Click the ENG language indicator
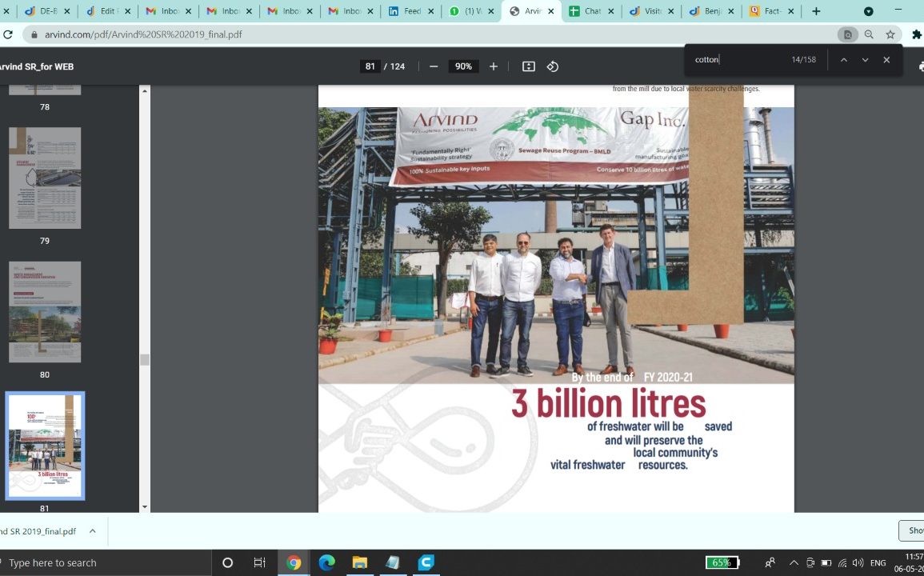Screen dimensions: 924x576 pyautogui.click(x=878, y=562)
